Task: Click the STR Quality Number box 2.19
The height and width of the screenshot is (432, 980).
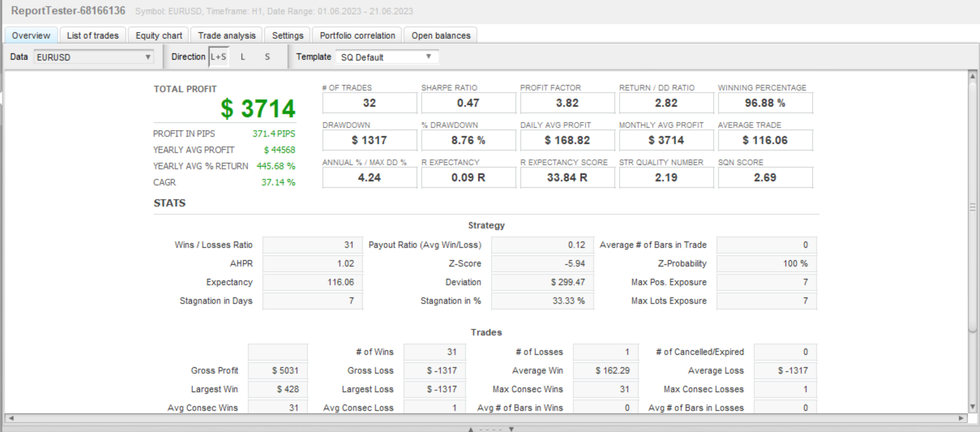Action: [x=666, y=178]
